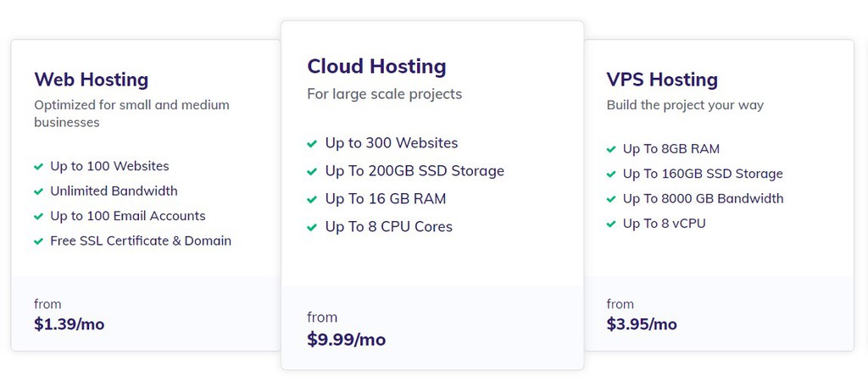Viewport: 868px width, 387px height.
Task: Click the $1.39/mo Web Hosting price
Action: click(70, 323)
